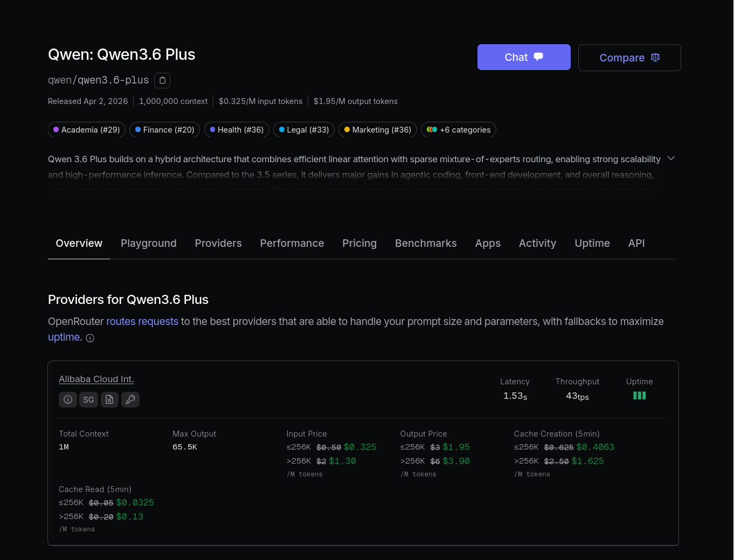This screenshot has width=734, height=560.
Task: Click the $0.0325 cache read value
Action: coord(135,502)
